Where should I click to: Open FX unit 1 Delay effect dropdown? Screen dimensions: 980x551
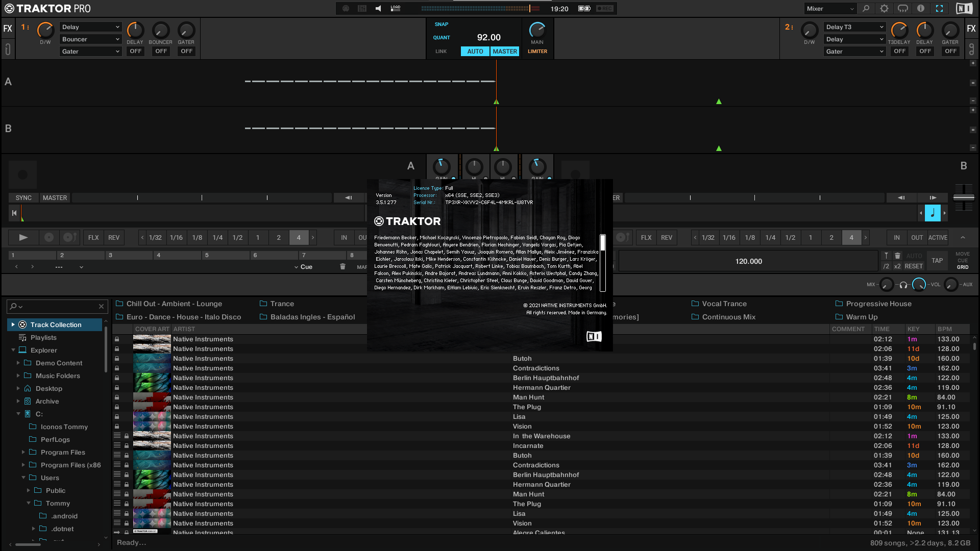click(x=90, y=27)
